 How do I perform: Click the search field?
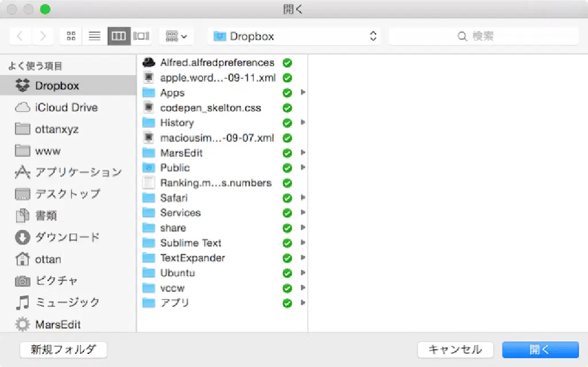point(483,36)
